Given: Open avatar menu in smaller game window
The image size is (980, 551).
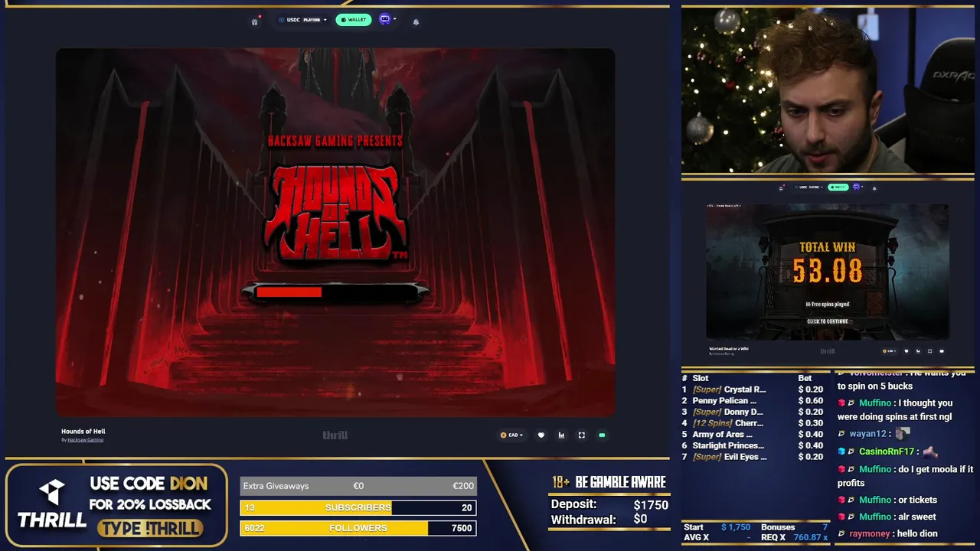Looking at the screenshot, I should (856, 187).
